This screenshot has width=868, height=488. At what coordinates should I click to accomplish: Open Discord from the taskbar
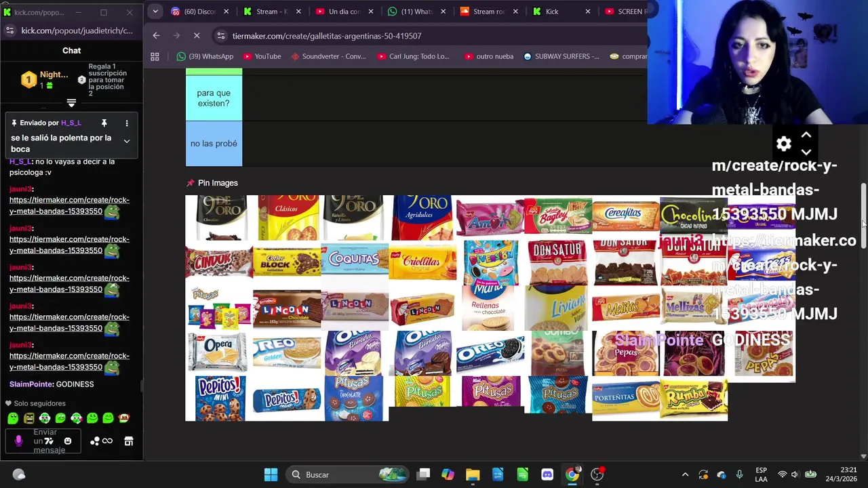547,474
